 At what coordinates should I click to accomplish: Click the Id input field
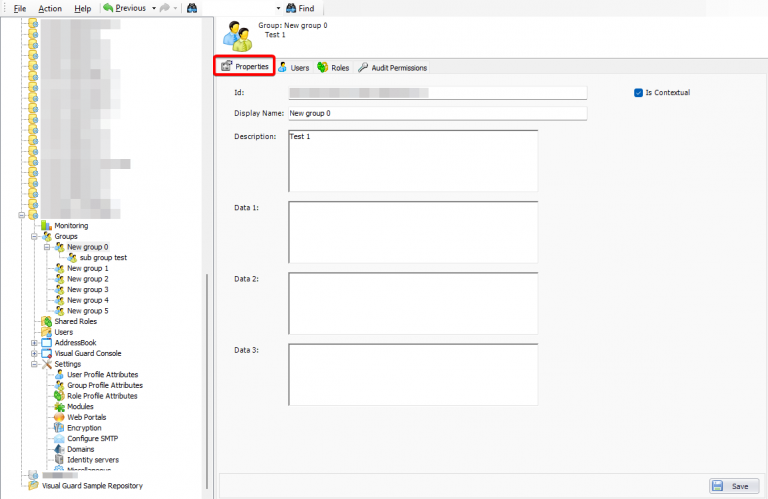tap(437, 93)
